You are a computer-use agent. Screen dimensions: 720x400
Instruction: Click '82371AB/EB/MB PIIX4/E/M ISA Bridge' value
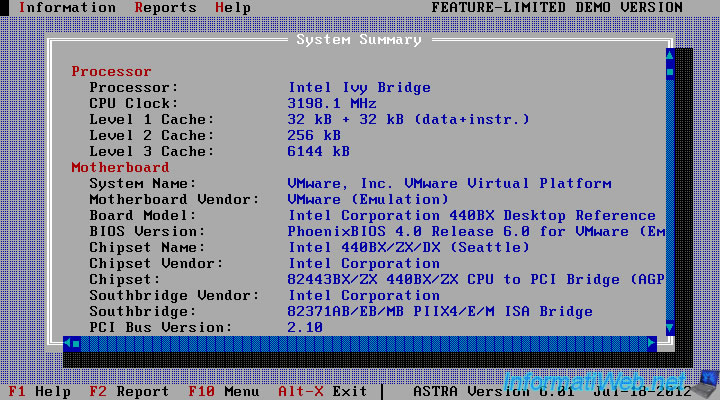440,311
